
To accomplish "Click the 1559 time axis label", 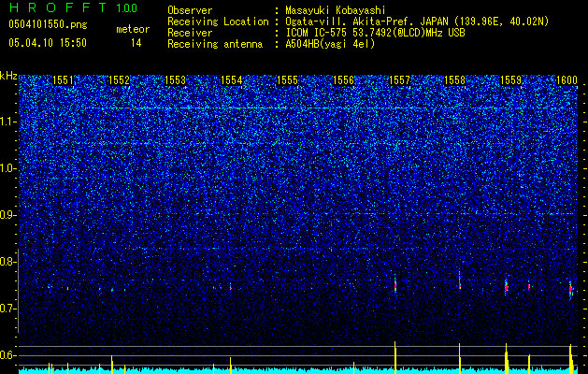I will pyautogui.click(x=511, y=79).
